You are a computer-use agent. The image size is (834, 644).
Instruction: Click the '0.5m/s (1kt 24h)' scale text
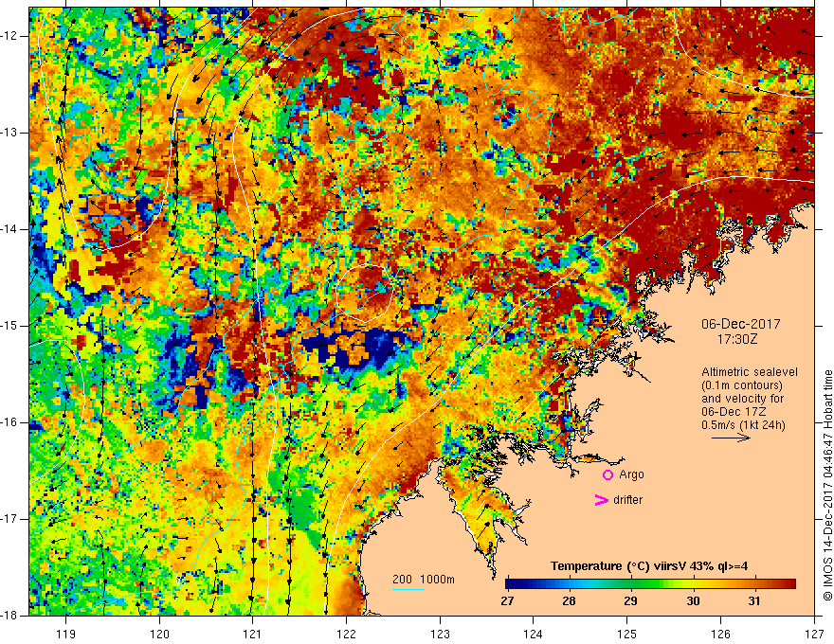[743, 425]
